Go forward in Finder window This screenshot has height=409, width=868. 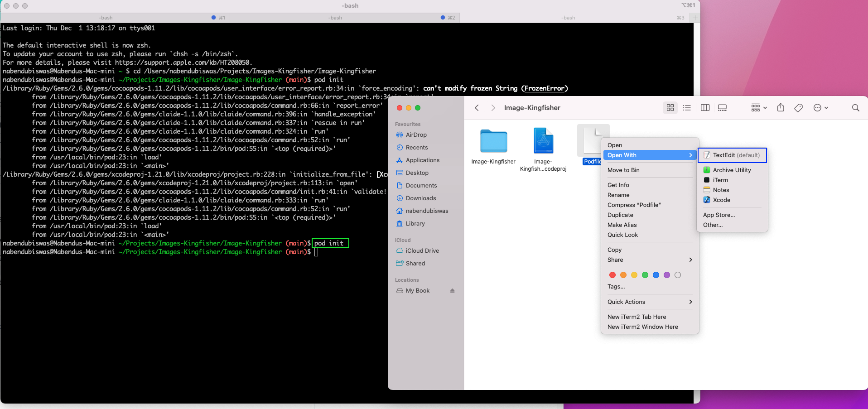click(493, 108)
